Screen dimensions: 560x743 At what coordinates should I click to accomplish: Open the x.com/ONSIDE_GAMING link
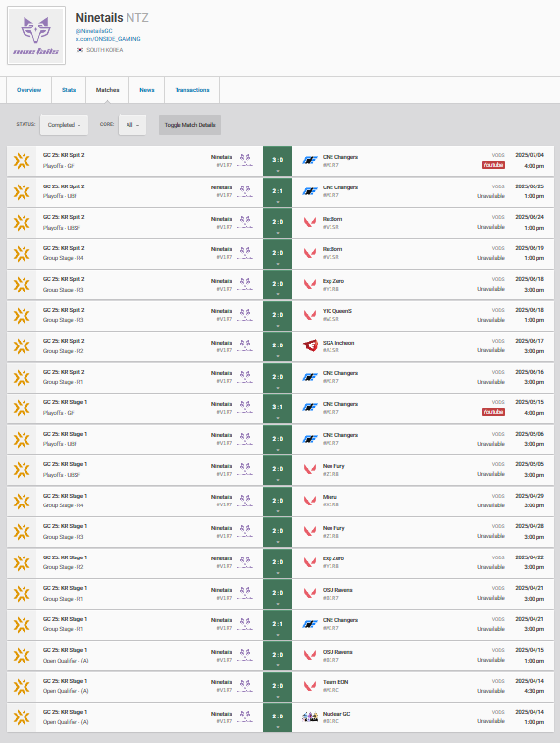point(109,39)
